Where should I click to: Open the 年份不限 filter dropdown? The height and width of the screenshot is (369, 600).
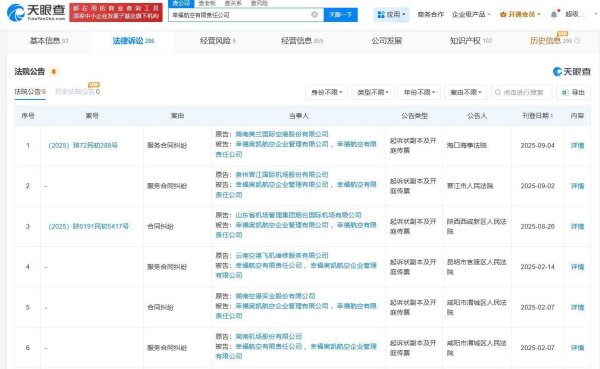(x=419, y=92)
